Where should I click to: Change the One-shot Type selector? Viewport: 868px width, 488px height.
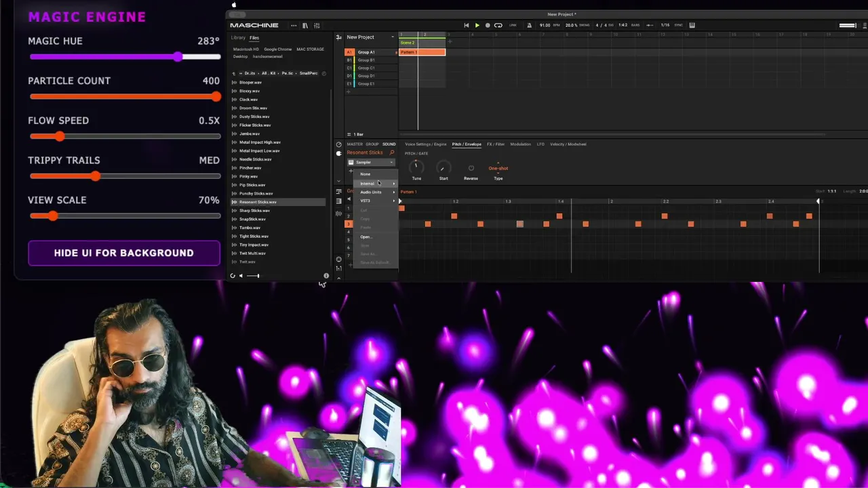point(498,168)
